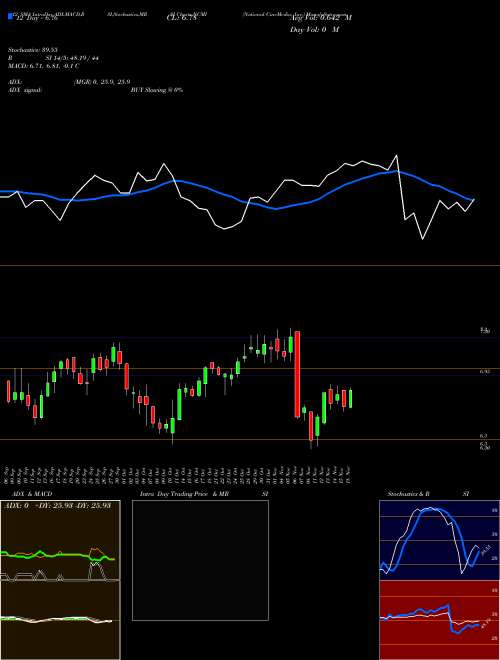Click the first date label on the x-axis

8,474
